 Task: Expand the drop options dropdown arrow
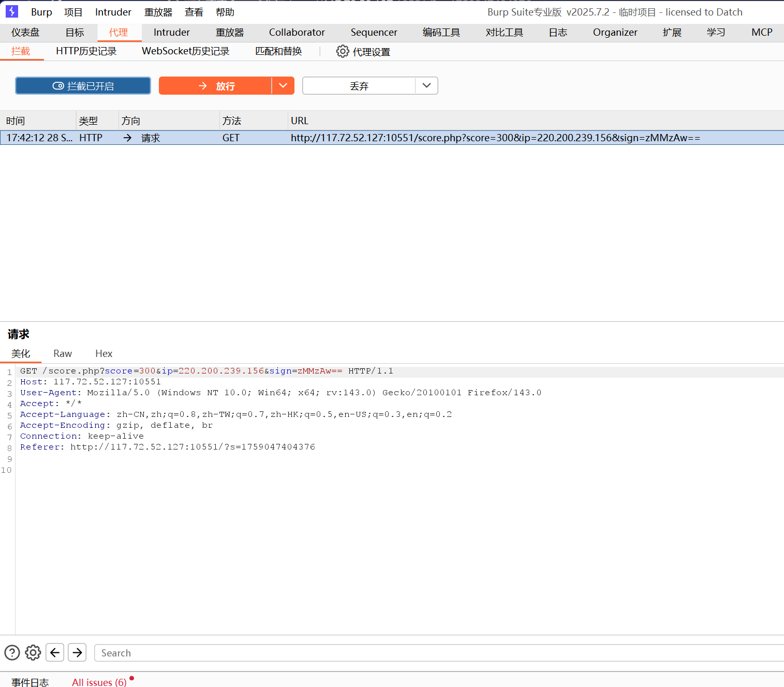click(x=426, y=86)
